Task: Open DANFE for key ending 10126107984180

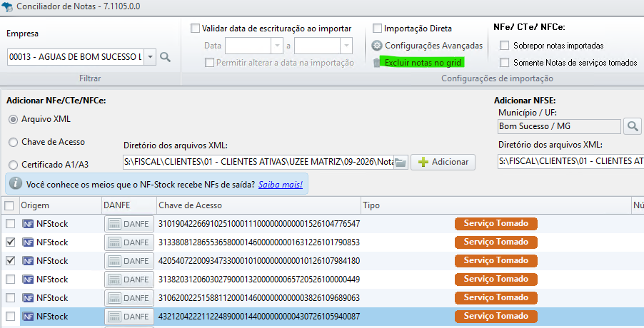Action: coord(129,261)
